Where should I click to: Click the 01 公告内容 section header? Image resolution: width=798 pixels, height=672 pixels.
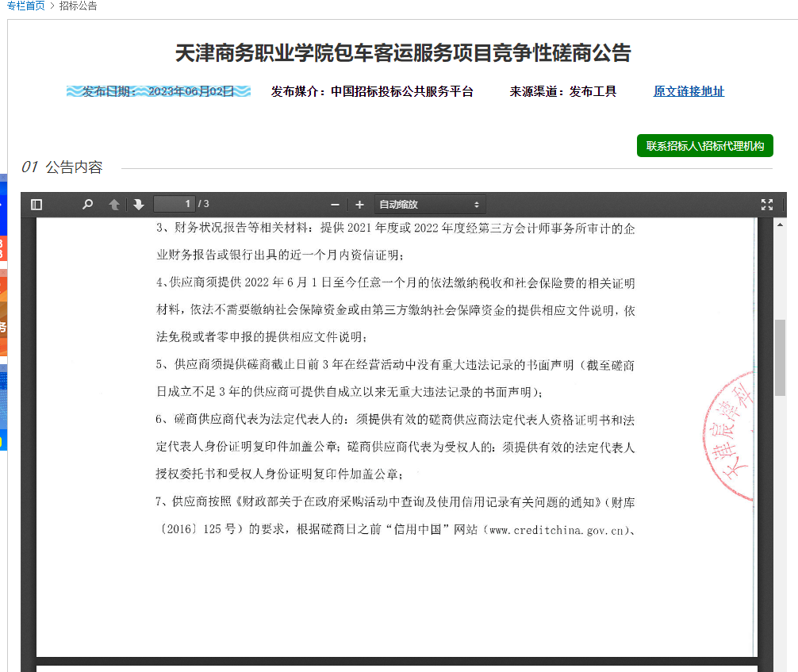(62, 167)
